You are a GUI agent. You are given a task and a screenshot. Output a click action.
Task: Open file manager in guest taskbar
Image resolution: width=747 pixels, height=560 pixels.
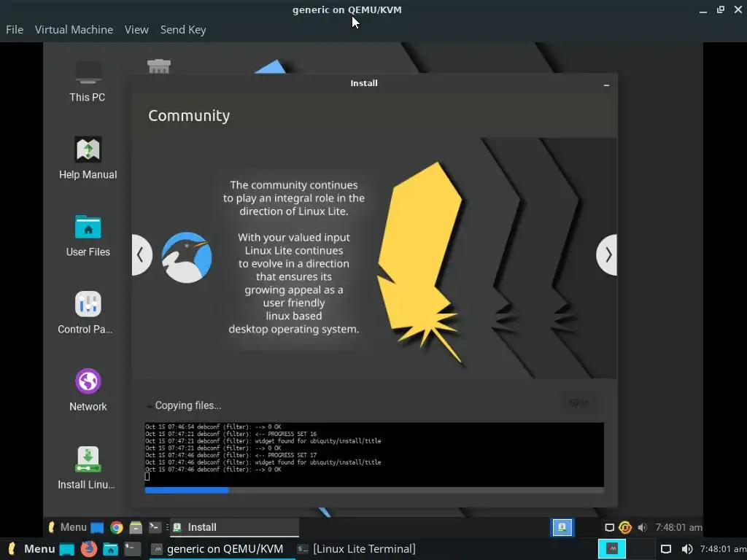tap(136, 528)
